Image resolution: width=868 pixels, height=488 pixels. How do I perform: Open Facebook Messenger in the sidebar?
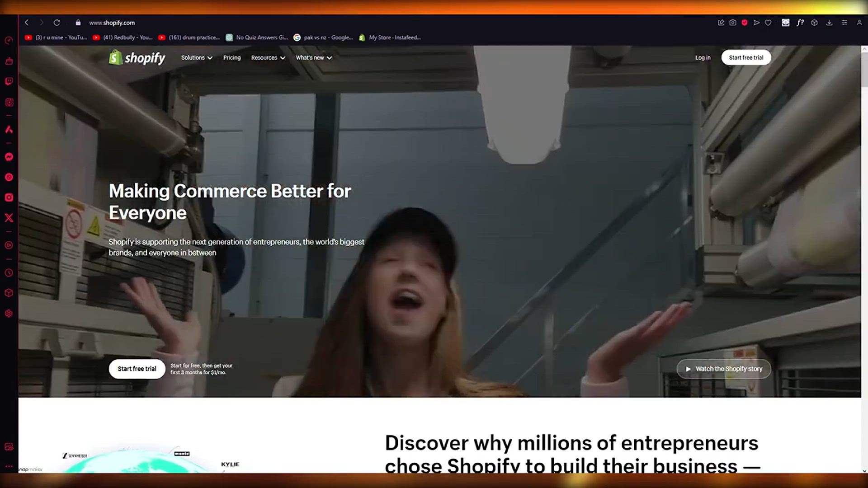(9, 157)
